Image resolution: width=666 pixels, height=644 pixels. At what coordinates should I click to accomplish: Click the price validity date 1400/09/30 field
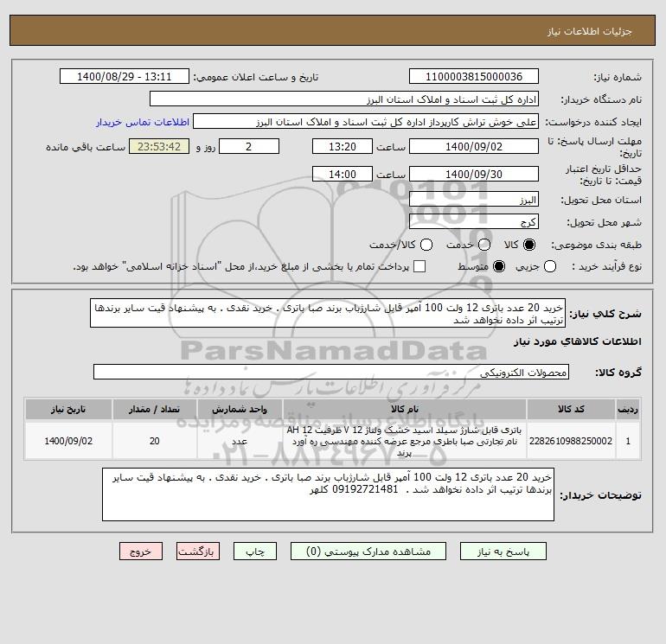click(474, 174)
